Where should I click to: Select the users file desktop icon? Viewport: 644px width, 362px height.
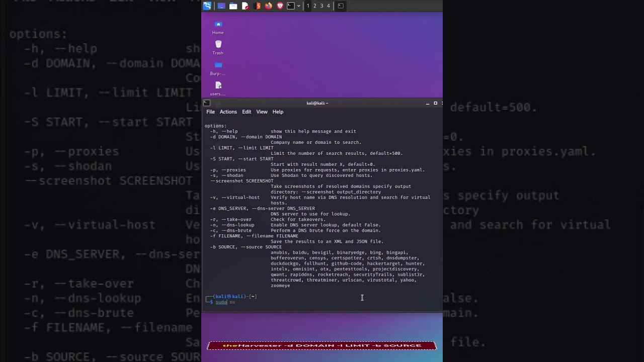click(218, 88)
